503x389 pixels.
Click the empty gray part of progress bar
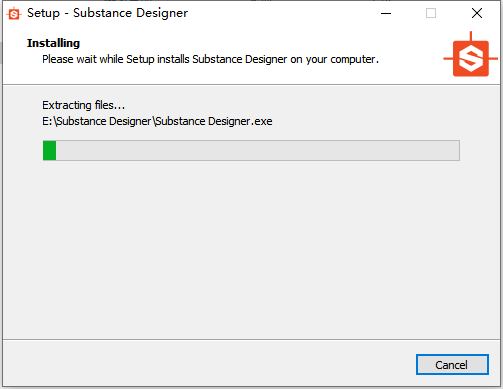(257, 150)
